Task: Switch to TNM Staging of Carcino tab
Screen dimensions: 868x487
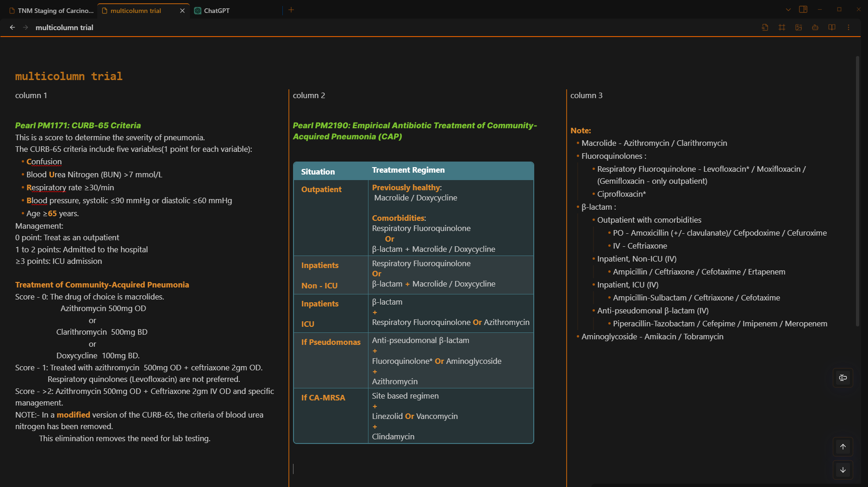Action: (51, 10)
